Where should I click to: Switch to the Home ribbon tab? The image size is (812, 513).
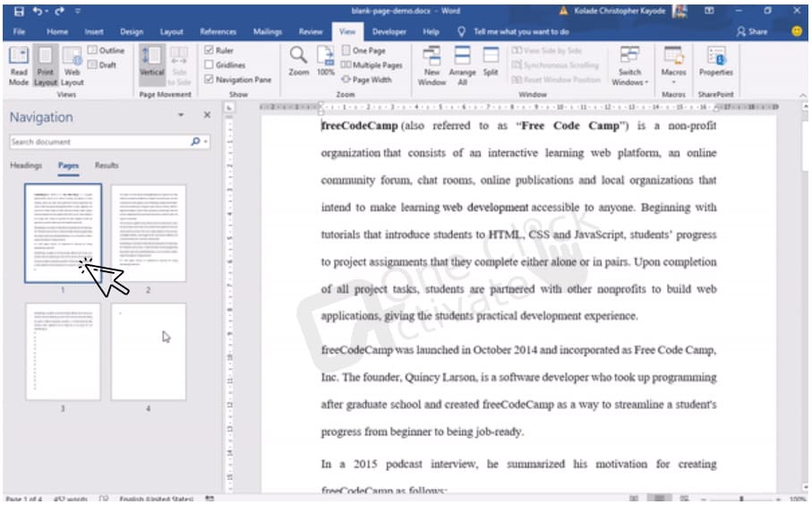click(x=57, y=31)
